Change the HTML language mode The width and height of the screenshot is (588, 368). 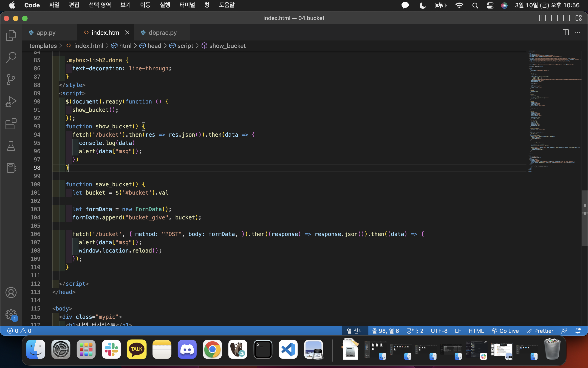coord(476,331)
